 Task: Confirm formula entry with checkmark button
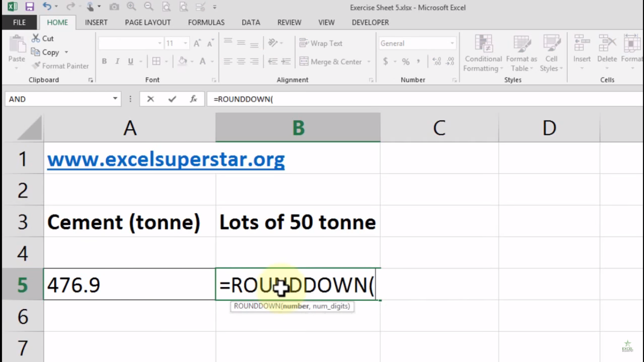point(172,99)
